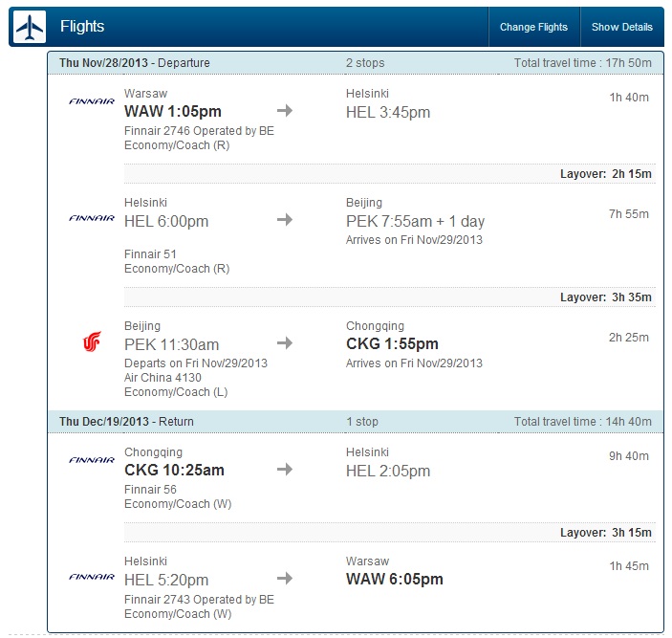Image resolution: width=672 pixels, height=638 pixels.
Task: Click arrow between HEL 5:20pm and WAW 6:05pm
Action: tap(285, 579)
